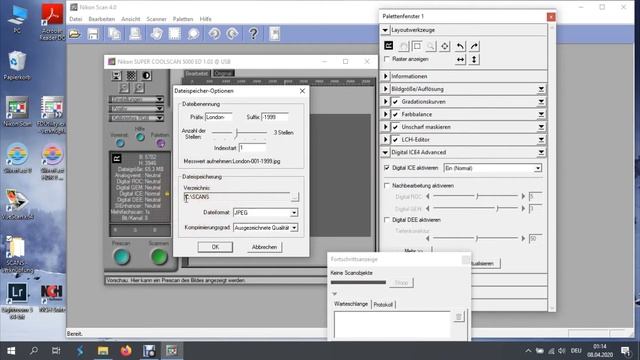
Task: Uncheck the Gradationskurven checkbox
Action: [x=395, y=102]
